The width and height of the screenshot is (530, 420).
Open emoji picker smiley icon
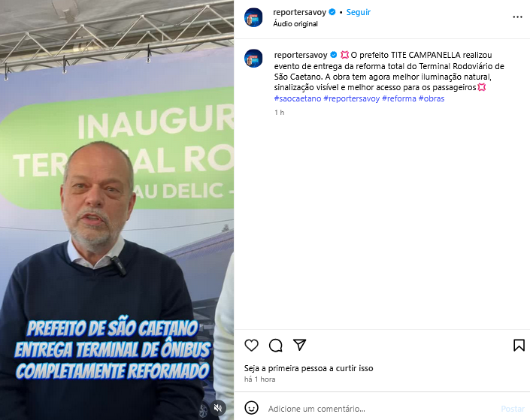click(x=252, y=408)
